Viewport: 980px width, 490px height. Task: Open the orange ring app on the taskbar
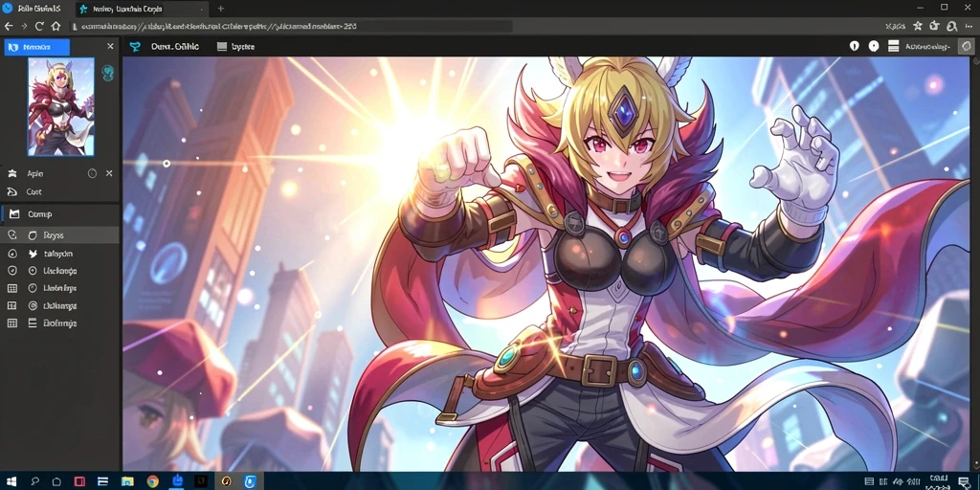tap(226, 481)
